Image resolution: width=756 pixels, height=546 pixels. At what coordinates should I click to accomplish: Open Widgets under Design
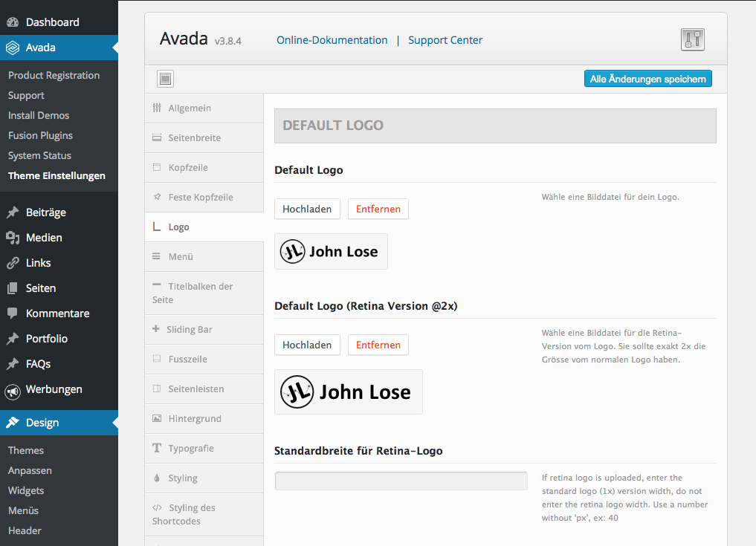[x=26, y=490]
